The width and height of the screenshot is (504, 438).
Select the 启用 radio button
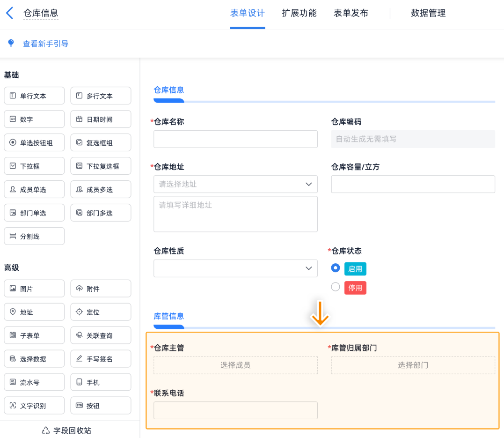tap(335, 268)
